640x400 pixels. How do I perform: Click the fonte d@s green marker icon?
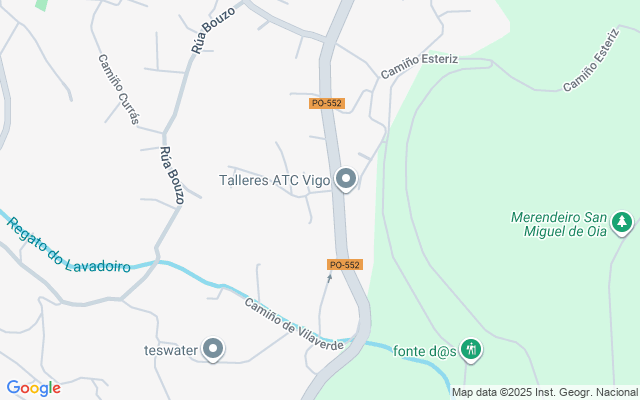tap(471, 350)
